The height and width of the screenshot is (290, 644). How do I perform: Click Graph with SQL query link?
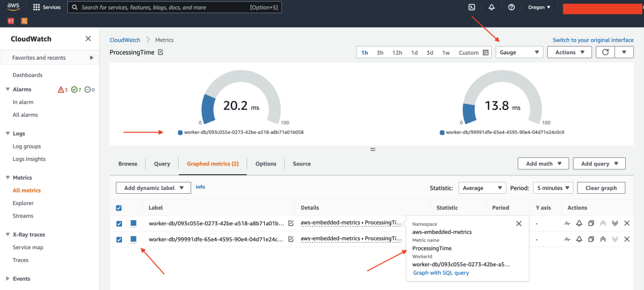click(441, 273)
